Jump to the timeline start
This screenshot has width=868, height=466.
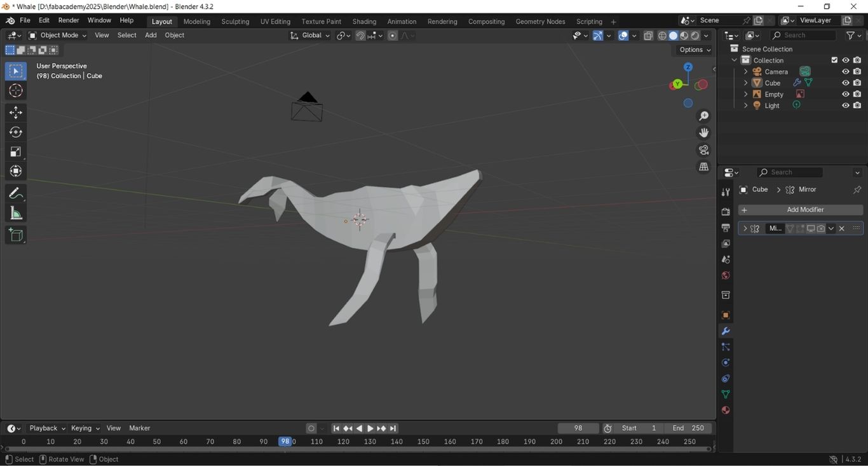coord(337,428)
